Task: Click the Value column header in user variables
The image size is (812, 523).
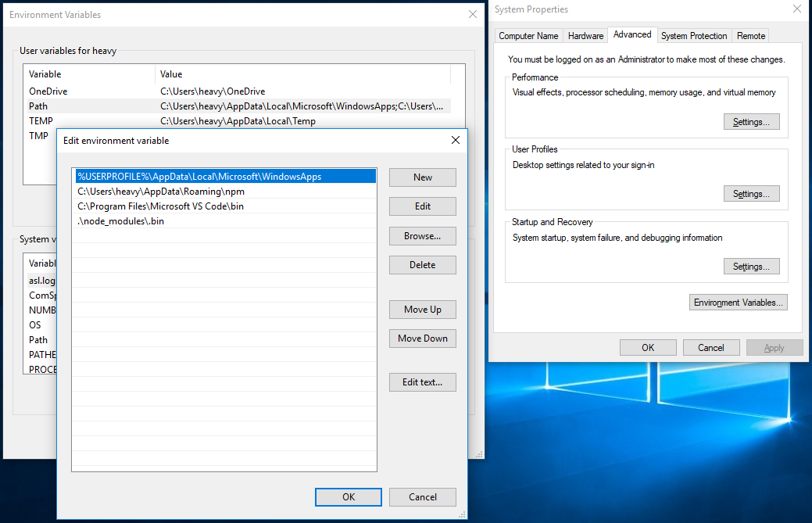Action: [302, 74]
